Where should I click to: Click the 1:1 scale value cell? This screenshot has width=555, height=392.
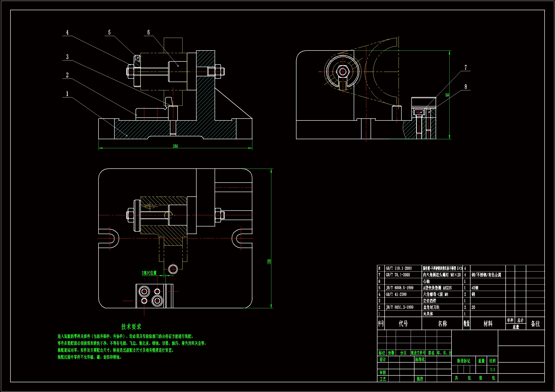(x=492, y=370)
